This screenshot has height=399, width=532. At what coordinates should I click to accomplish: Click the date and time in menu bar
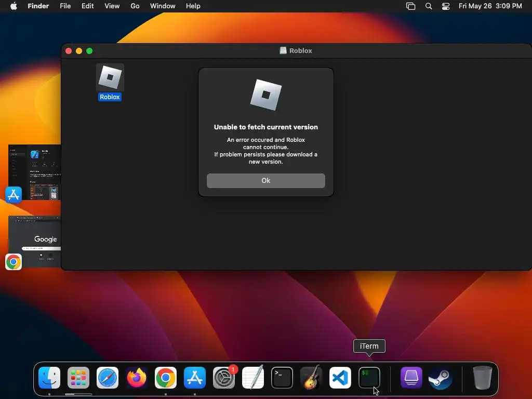point(490,6)
